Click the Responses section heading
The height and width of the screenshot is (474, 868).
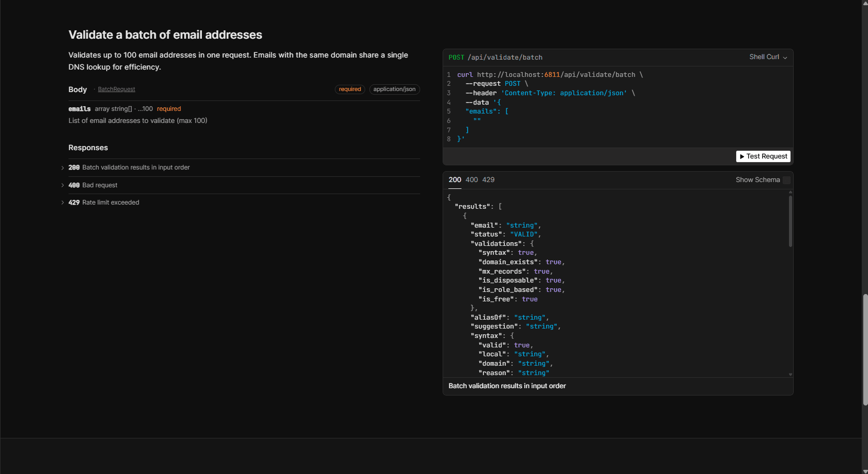pyautogui.click(x=88, y=148)
